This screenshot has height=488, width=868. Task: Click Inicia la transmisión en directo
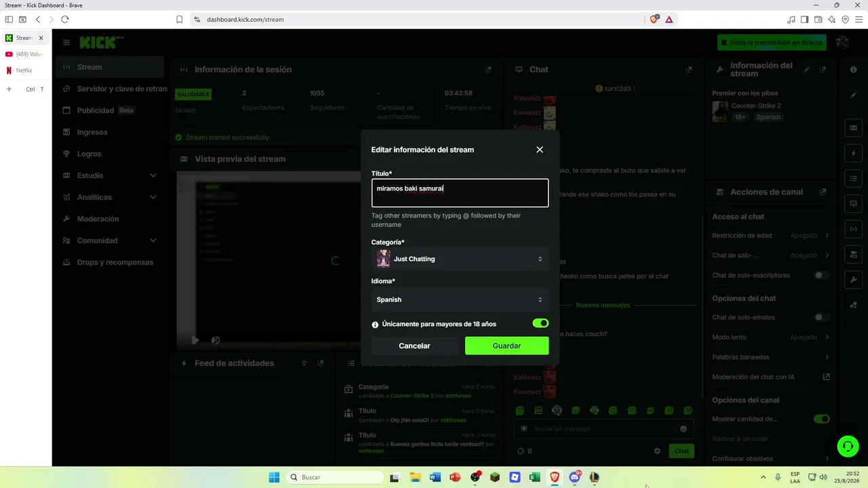pos(772,43)
